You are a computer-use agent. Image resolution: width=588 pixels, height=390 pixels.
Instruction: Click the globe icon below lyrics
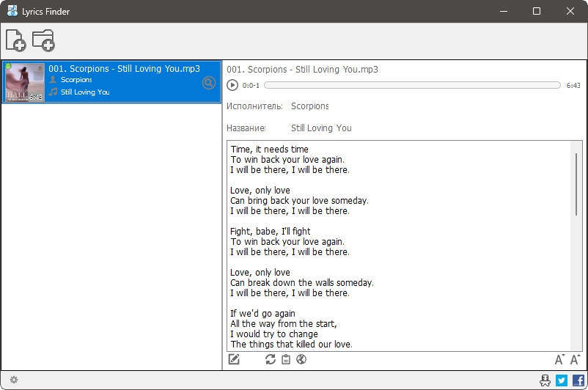pyautogui.click(x=301, y=359)
